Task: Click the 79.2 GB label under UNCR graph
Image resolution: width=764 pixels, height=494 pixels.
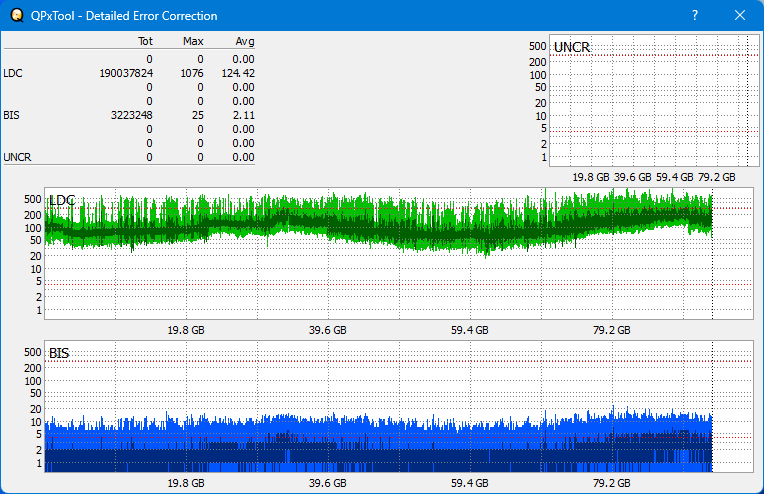Action: click(716, 177)
